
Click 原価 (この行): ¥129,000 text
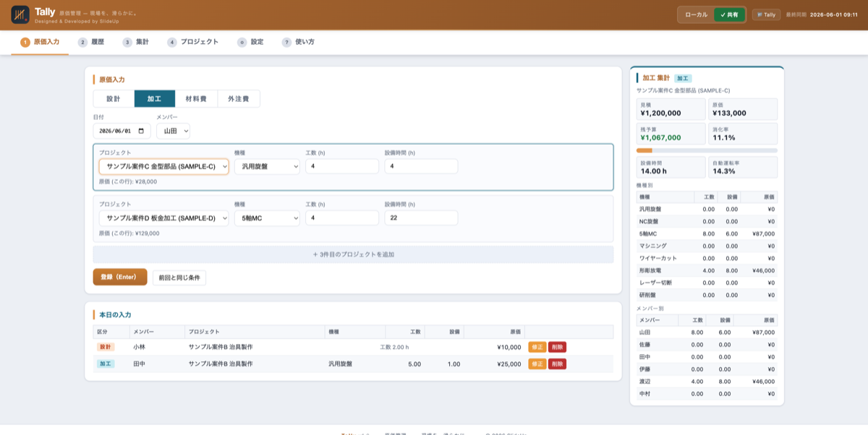[129, 233]
